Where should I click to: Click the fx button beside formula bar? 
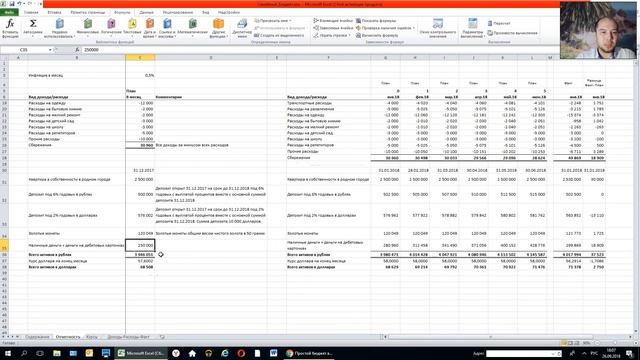[x=77, y=50]
